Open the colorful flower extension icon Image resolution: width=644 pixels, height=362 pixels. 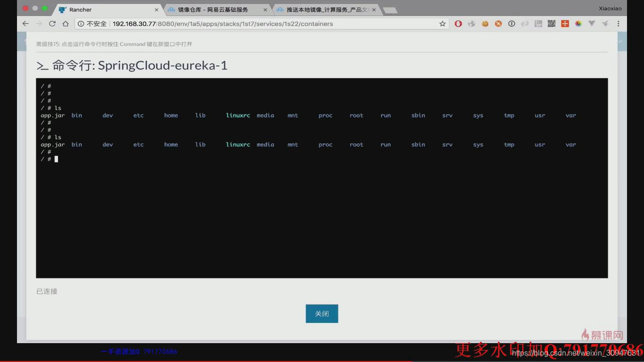click(x=578, y=24)
